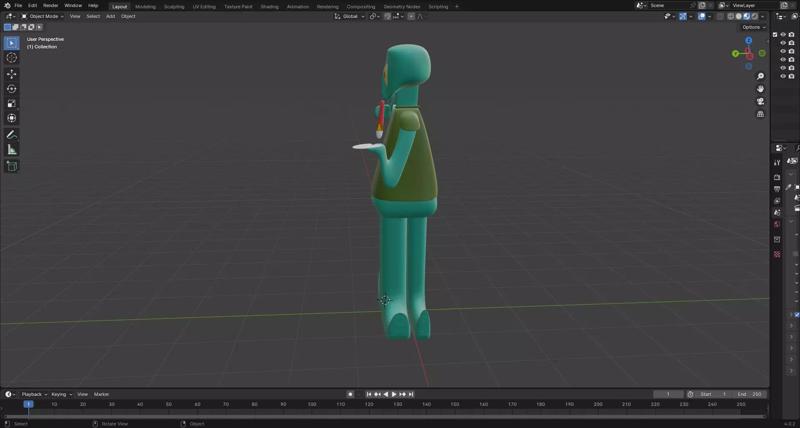Open the Playback dropdown in the timeline
Image resolution: width=800 pixels, height=428 pixels.
(34, 394)
